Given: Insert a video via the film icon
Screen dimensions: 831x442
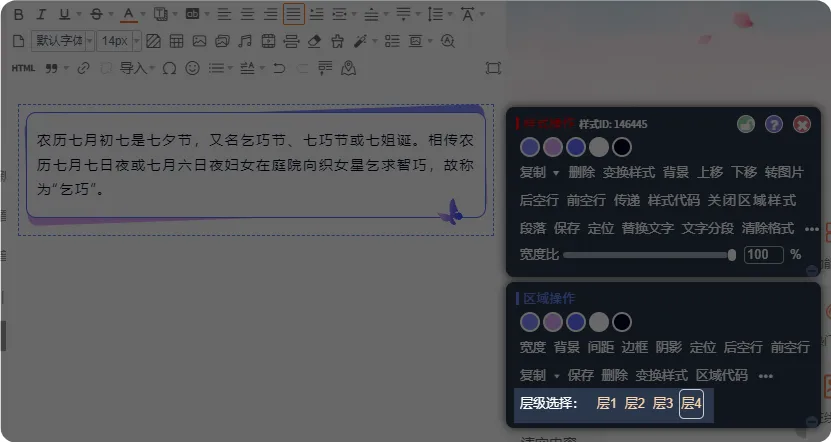Looking at the screenshot, I should point(268,41).
